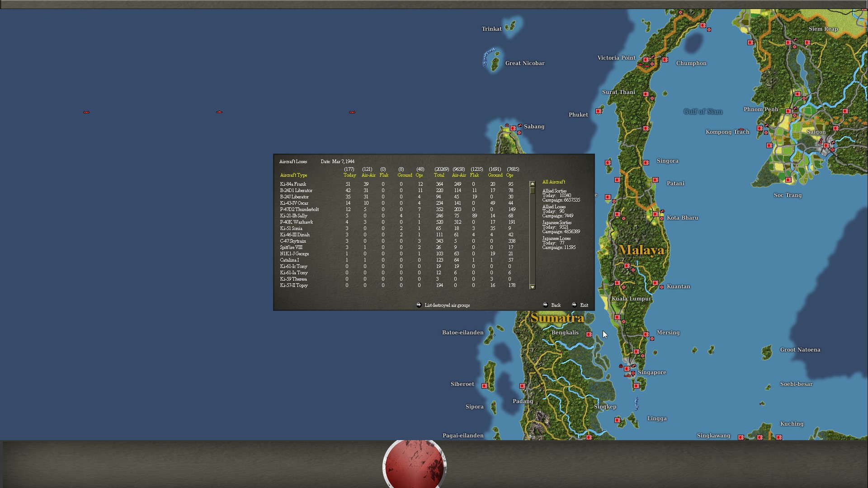
Task: Click the scrollbar down arrow in losses list
Action: 532,287
